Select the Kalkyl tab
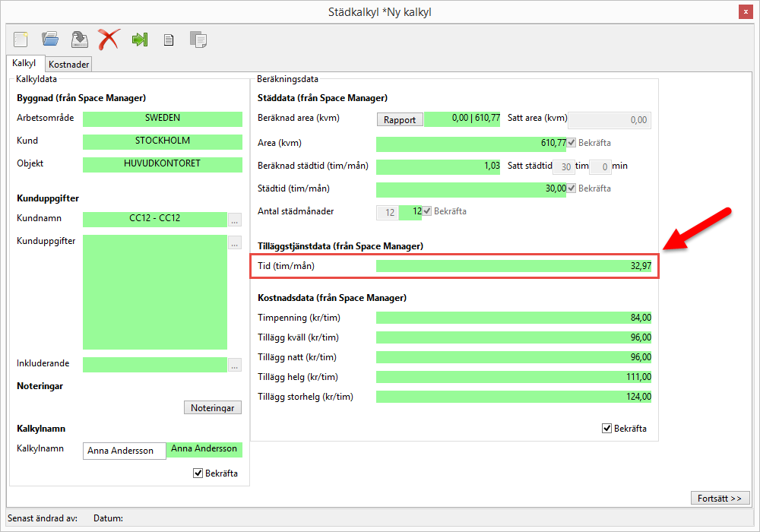The height and width of the screenshot is (532, 760). click(x=24, y=64)
